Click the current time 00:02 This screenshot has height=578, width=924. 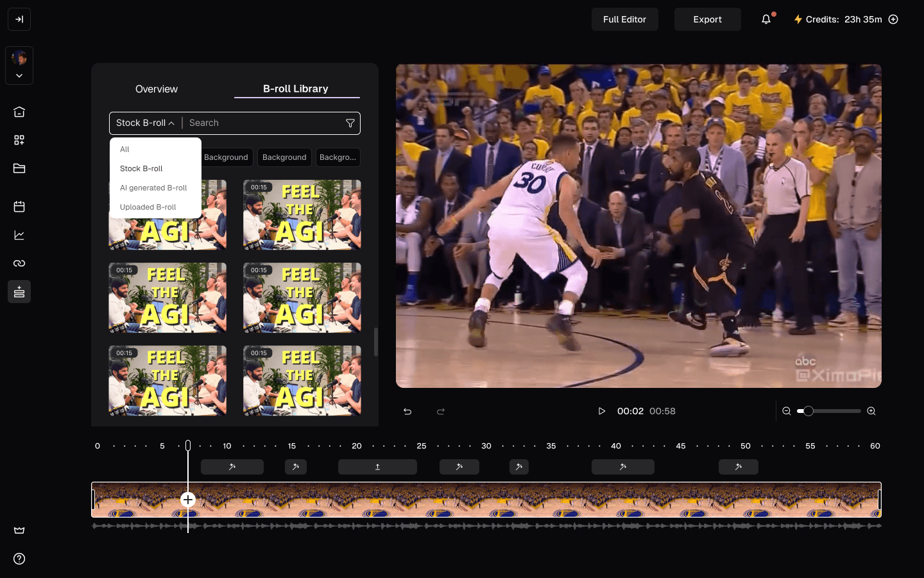(x=630, y=411)
